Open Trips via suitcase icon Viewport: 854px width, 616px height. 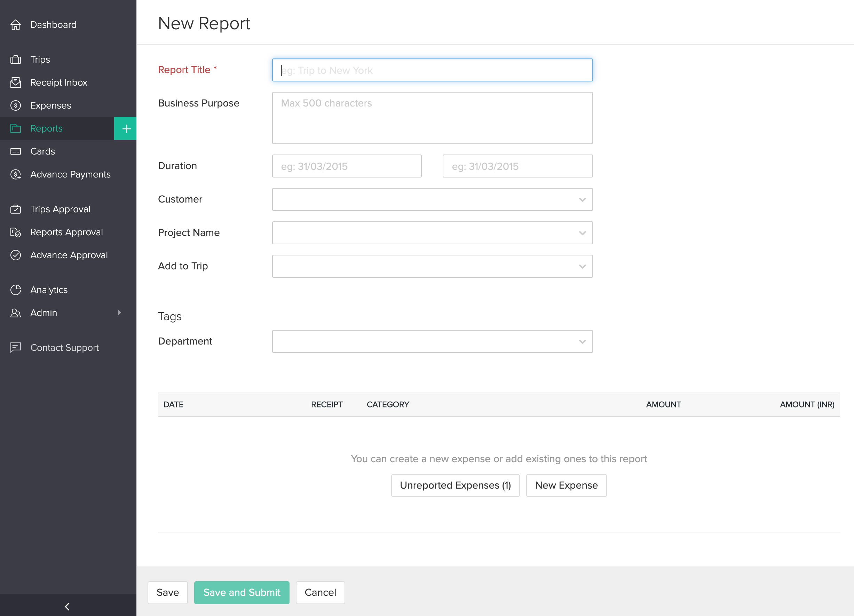click(x=15, y=60)
